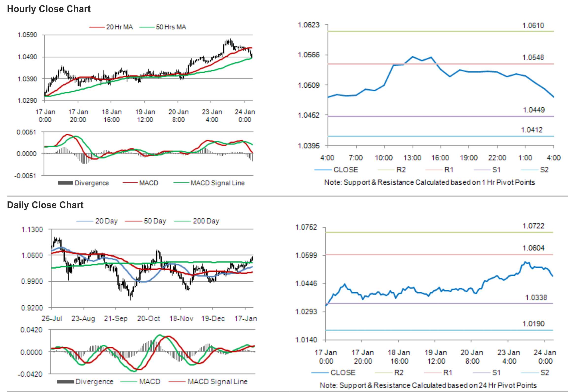Click the 'Hourly Close Chart' heading
This screenshot has width=568, height=392.
click(49, 9)
